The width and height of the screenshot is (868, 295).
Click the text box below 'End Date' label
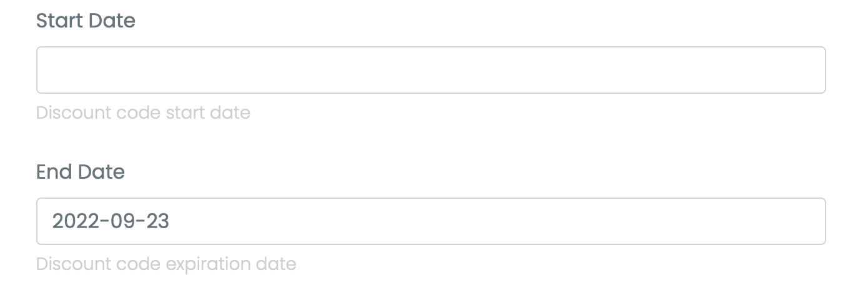click(x=431, y=221)
